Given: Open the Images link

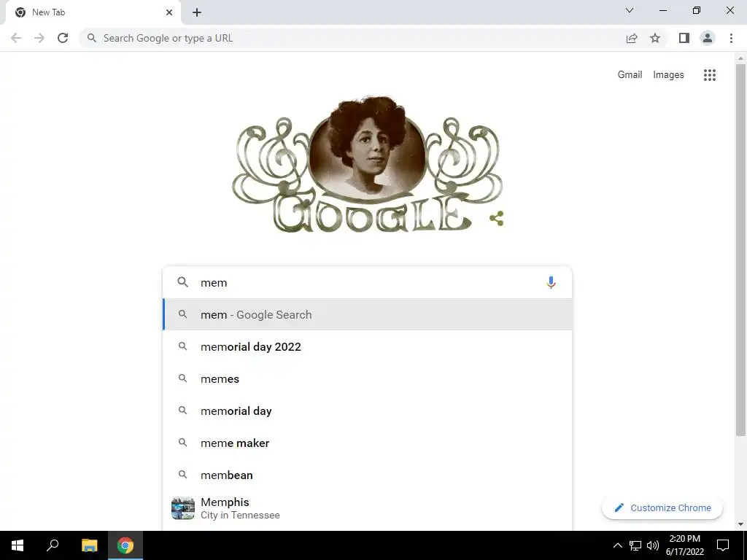Looking at the screenshot, I should (x=668, y=75).
